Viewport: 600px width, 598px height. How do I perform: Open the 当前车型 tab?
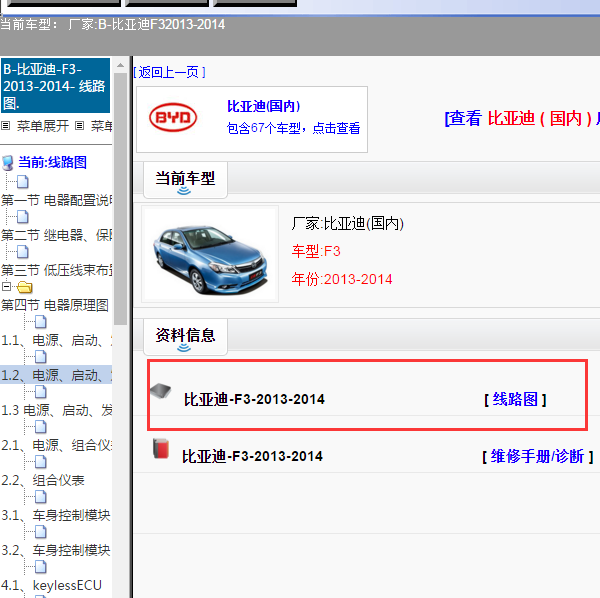pos(185,180)
